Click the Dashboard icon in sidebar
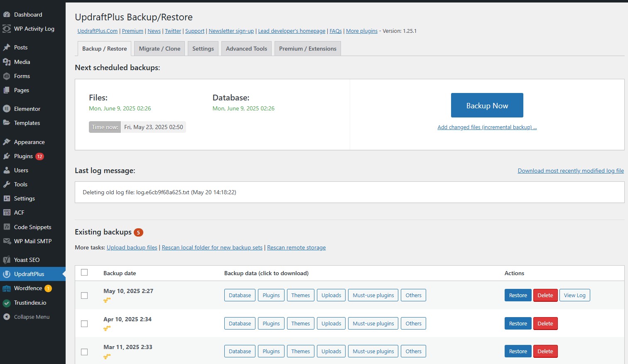This screenshot has height=364, width=628. coord(7,15)
